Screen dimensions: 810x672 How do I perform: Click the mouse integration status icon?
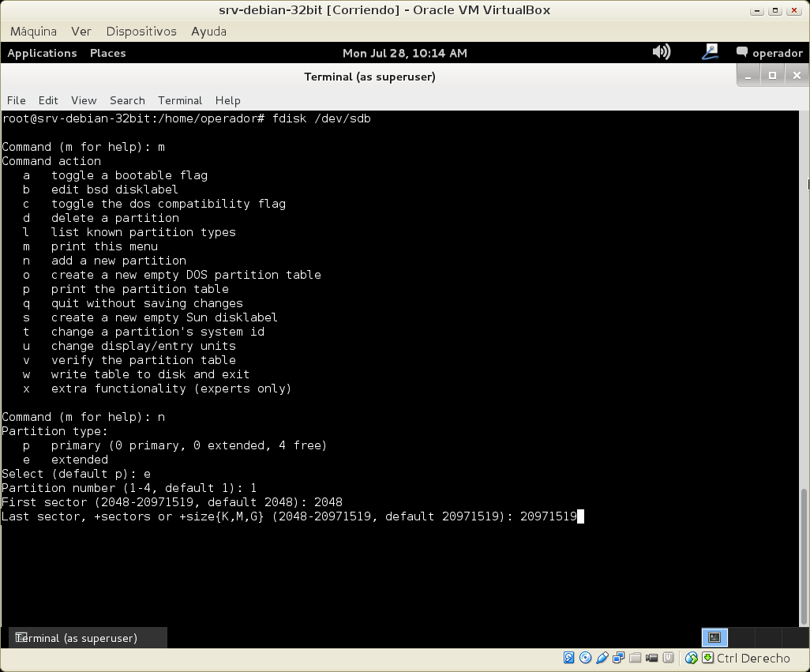click(x=692, y=658)
